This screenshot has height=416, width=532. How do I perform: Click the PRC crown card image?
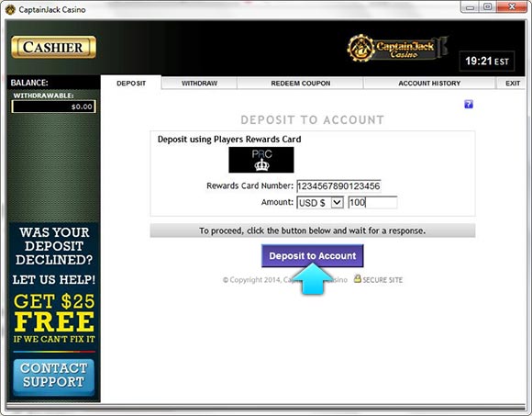tap(261, 160)
